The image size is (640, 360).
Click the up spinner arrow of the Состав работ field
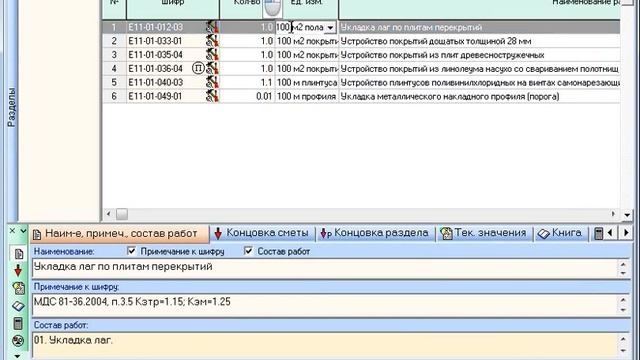(x=623, y=339)
